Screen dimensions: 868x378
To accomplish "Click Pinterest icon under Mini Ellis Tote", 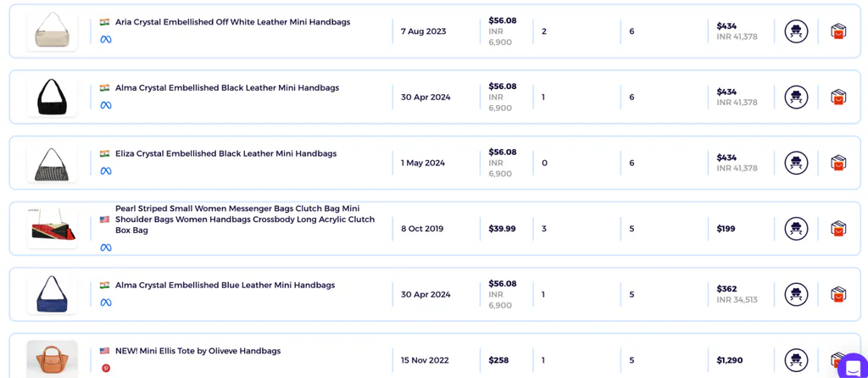I will click(x=106, y=368).
